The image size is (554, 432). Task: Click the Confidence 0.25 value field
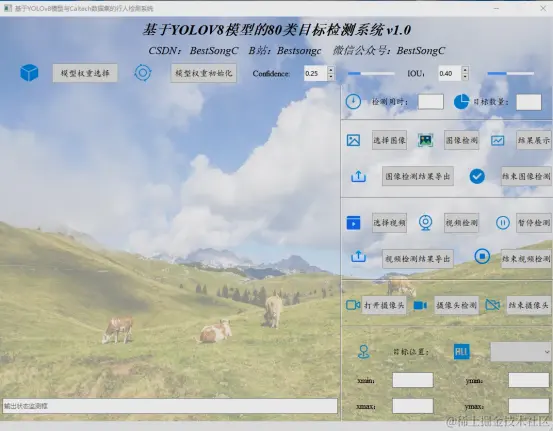click(316, 73)
